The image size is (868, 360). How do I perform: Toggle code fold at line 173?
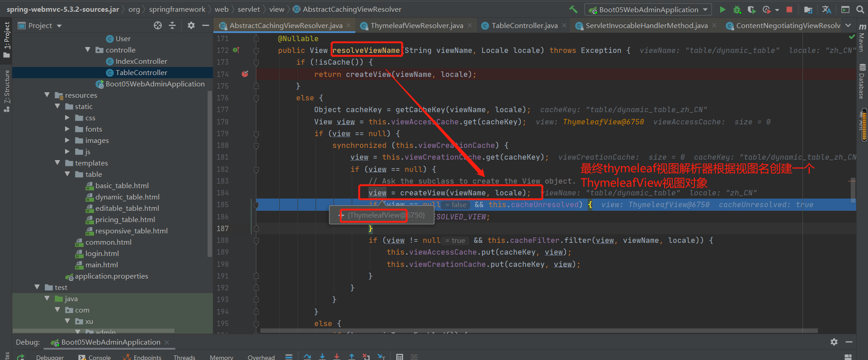click(256, 62)
